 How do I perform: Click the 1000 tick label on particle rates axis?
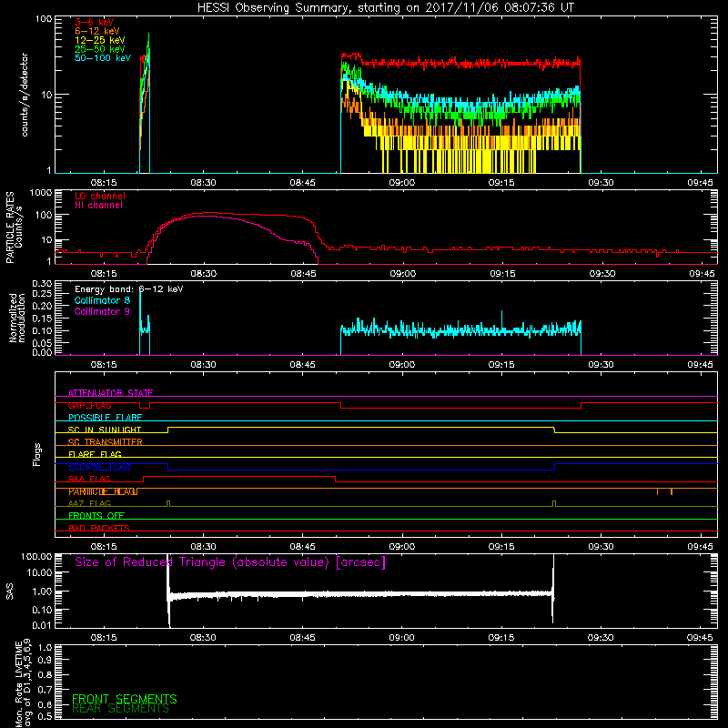click(40, 193)
